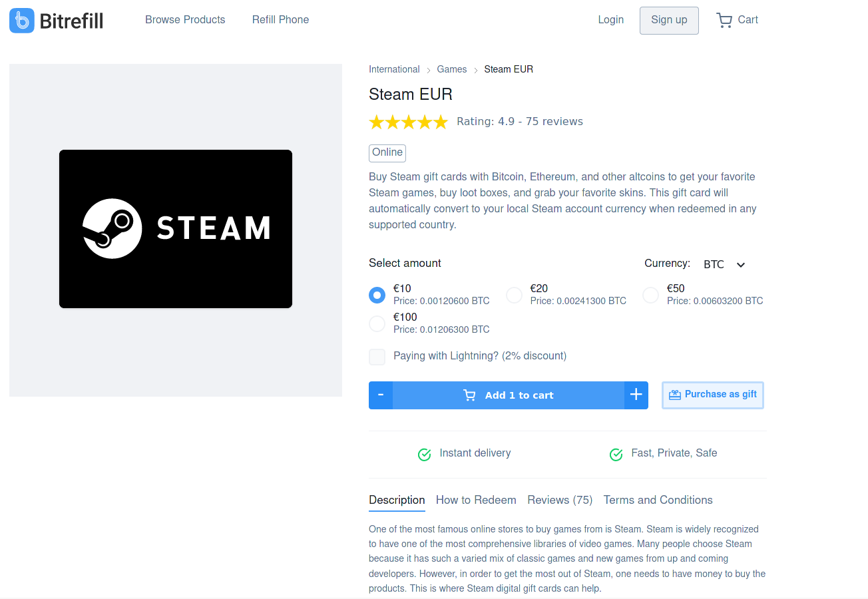Select the €100 amount option
The height and width of the screenshot is (599, 868).
coord(377,323)
